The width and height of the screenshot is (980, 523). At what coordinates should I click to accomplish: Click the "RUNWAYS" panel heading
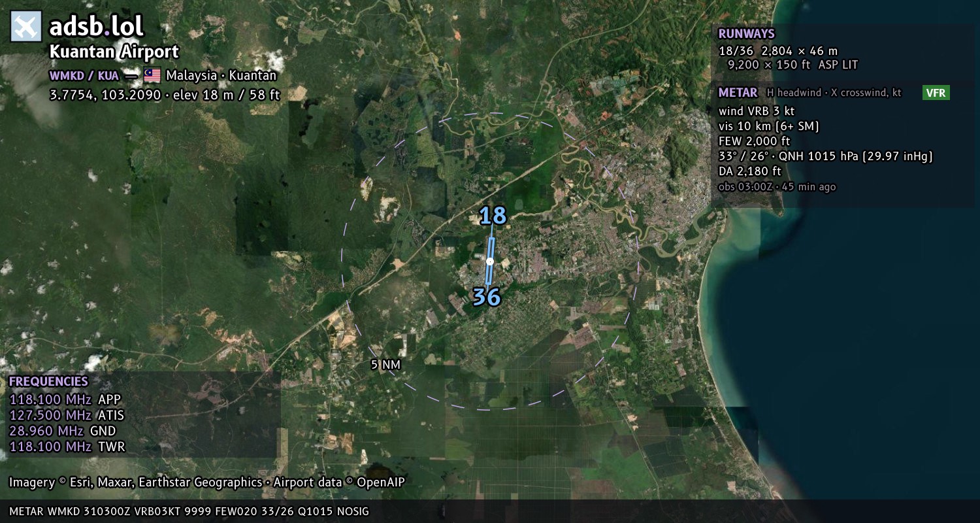747,34
